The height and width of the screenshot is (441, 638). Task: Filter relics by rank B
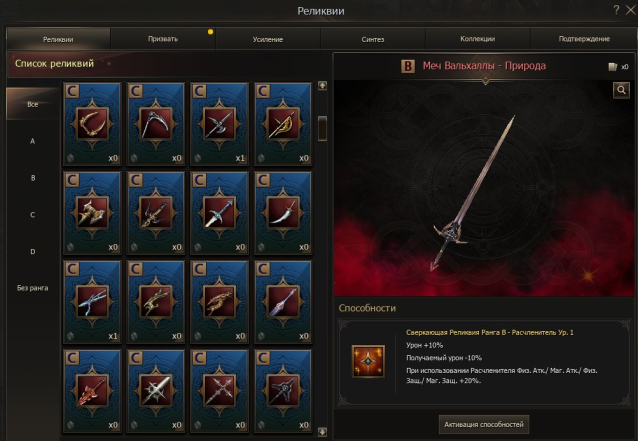point(33,178)
